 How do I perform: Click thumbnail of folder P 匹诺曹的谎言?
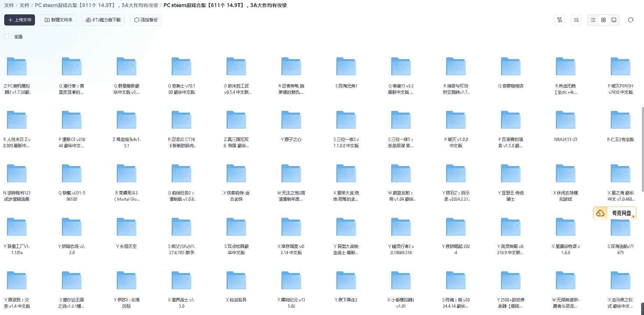pos(511,120)
